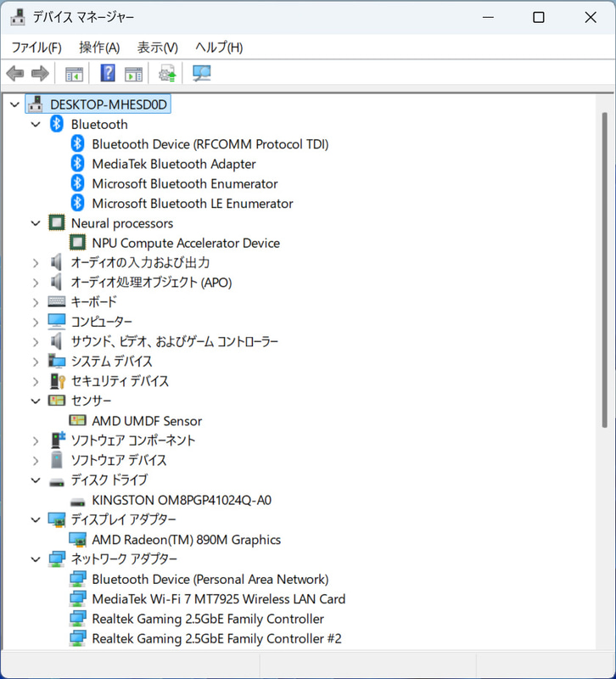
Task: Toggle the console tree pane icon
Action: (x=74, y=74)
